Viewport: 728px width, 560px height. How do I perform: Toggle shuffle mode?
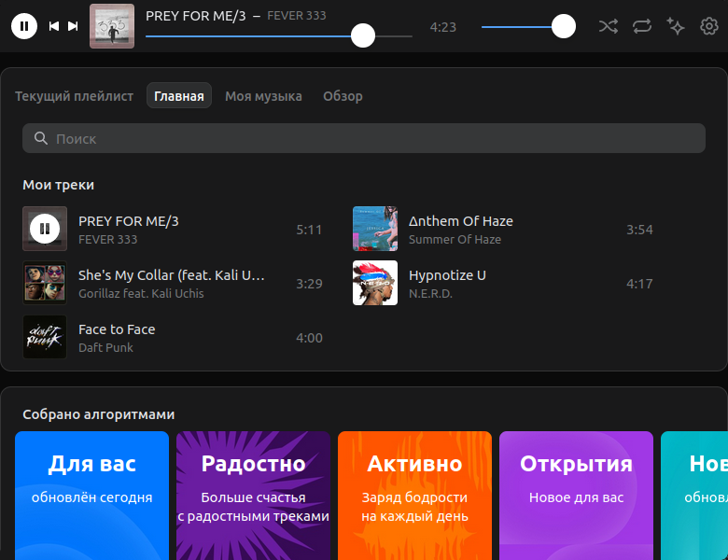[609, 26]
